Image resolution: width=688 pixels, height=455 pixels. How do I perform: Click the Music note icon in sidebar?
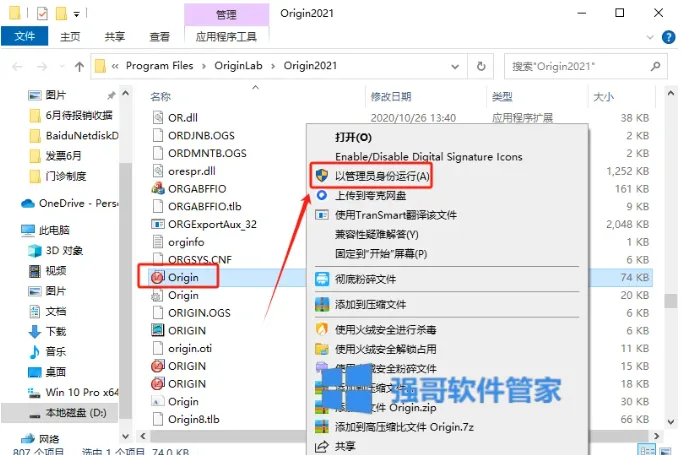[x=35, y=351]
